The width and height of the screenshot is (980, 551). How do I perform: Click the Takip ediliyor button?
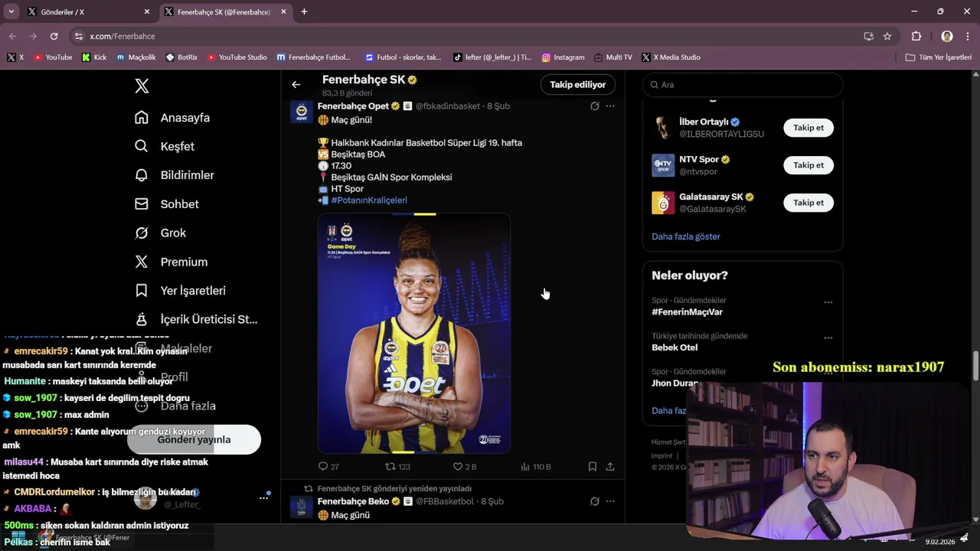click(577, 85)
